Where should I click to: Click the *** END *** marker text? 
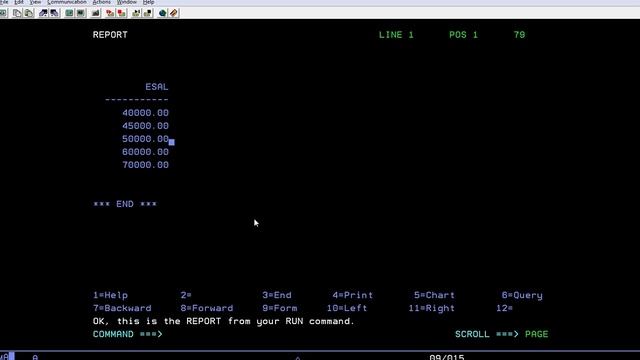(x=125, y=204)
